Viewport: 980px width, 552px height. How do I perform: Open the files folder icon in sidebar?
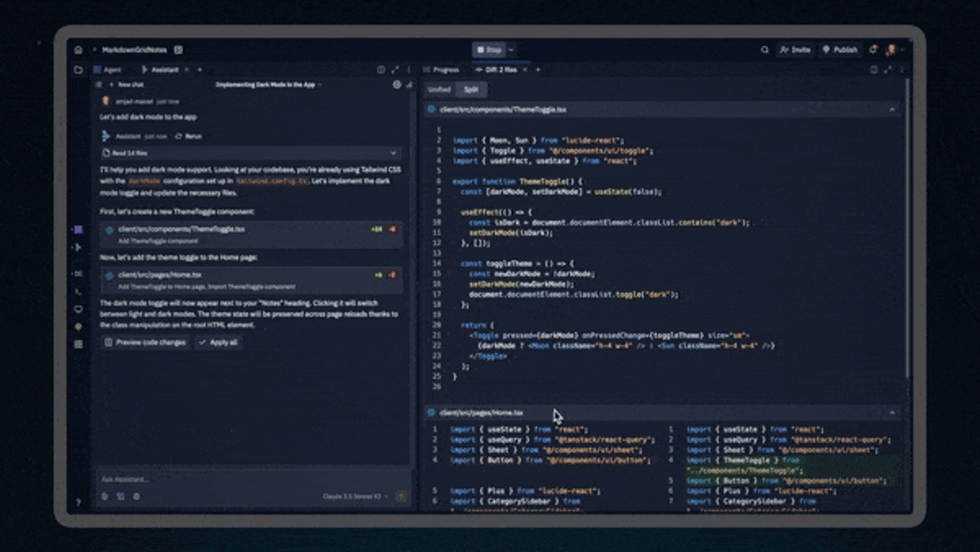(78, 70)
